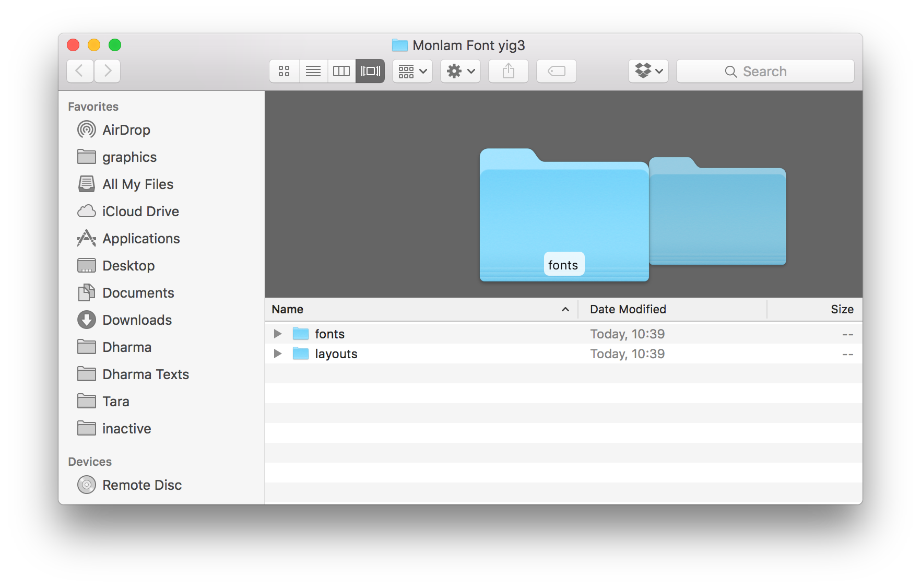Open AirDrop in sidebar
The image size is (921, 588).
(161, 130)
